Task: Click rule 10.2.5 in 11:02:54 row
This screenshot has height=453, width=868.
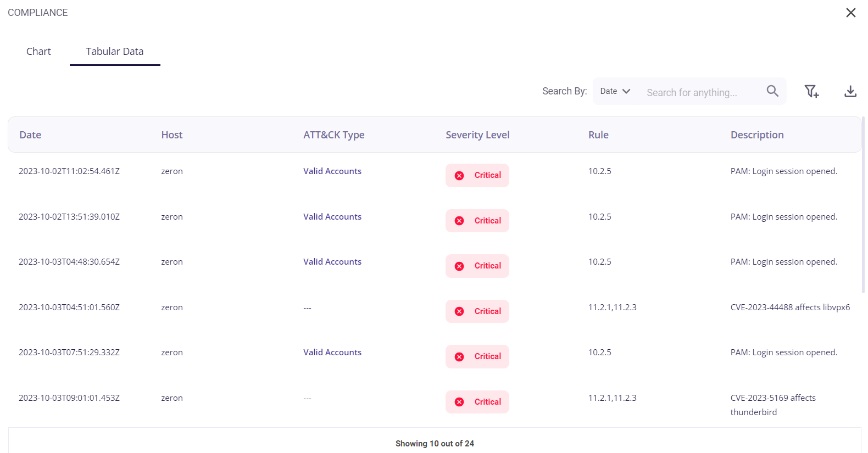Action: click(x=600, y=171)
